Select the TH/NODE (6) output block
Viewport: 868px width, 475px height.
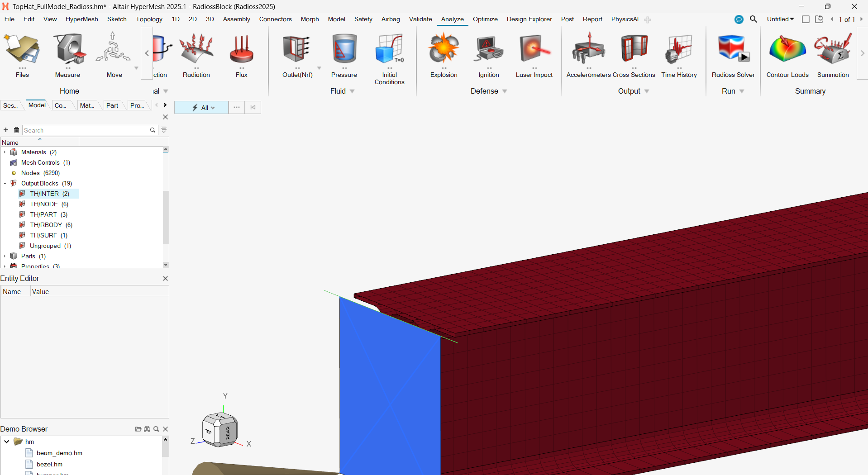tap(49, 204)
